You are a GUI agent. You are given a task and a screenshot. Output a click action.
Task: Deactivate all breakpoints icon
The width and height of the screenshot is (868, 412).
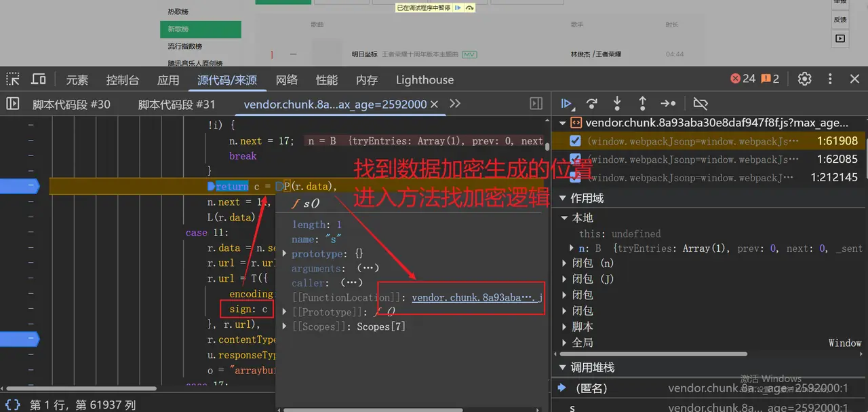click(x=701, y=104)
